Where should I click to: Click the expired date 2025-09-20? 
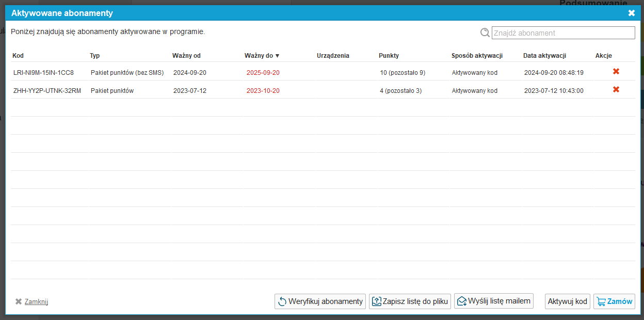[263, 73]
